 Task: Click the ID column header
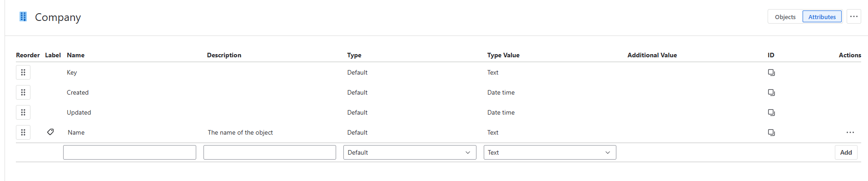pyautogui.click(x=771, y=55)
